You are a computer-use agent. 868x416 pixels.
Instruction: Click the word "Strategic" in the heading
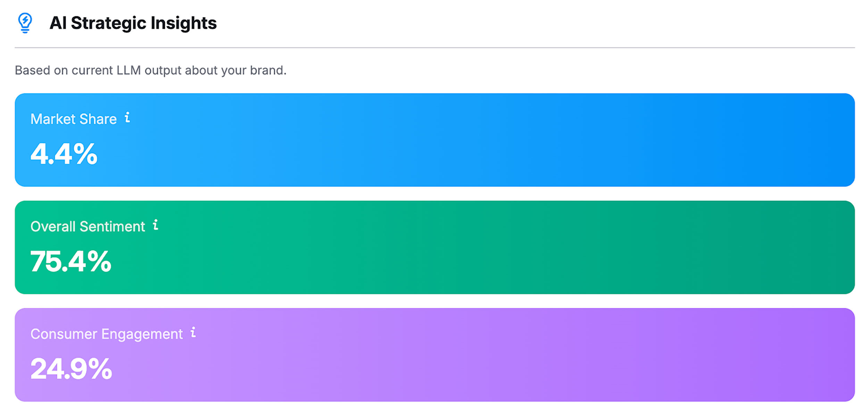point(108,23)
